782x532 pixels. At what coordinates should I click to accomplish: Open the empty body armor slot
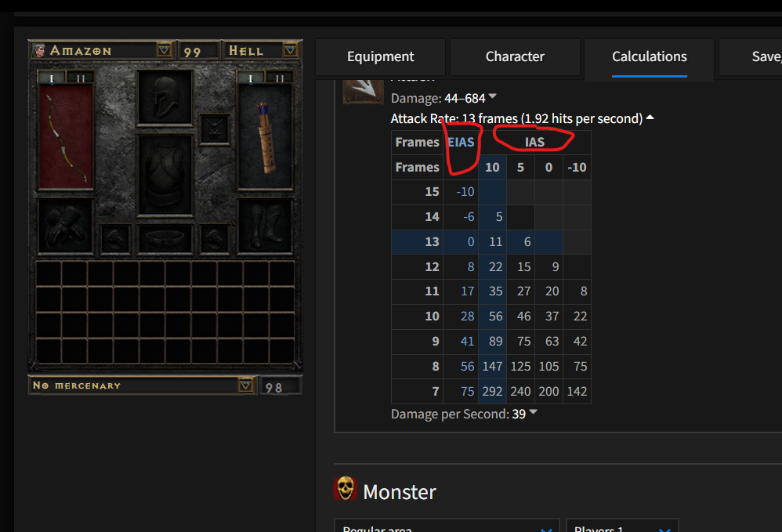click(x=165, y=175)
